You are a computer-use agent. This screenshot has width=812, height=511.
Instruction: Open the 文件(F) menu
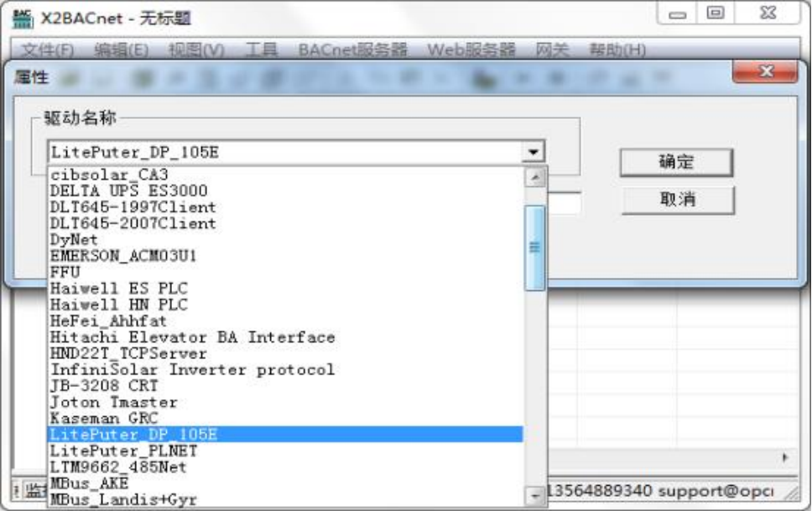(48, 50)
